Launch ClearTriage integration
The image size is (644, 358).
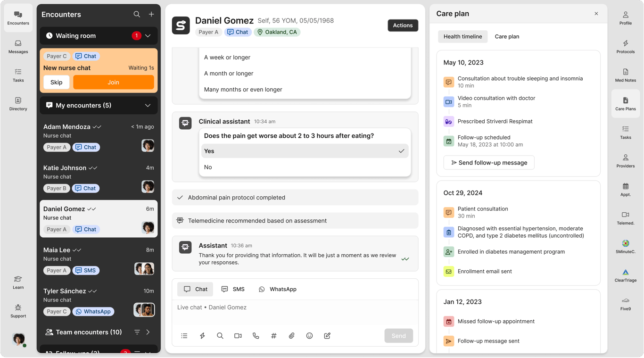pos(626,275)
